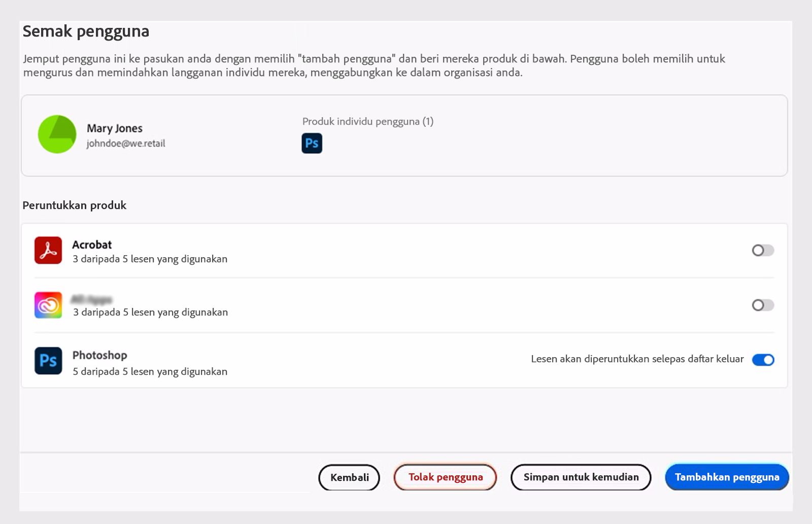The width and height of the screenshot is (812, 524).
Task: Confirm with Tambahkan pengguna button
Action: pos(727,477)
